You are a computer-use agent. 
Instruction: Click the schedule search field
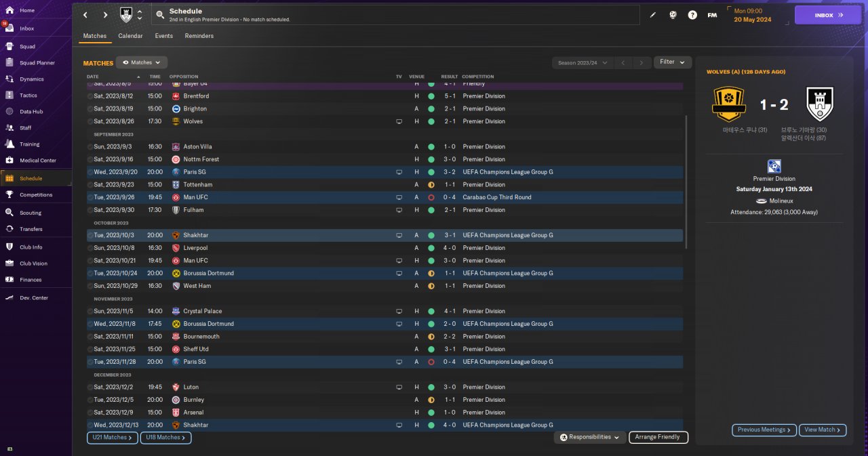(395, 15)
